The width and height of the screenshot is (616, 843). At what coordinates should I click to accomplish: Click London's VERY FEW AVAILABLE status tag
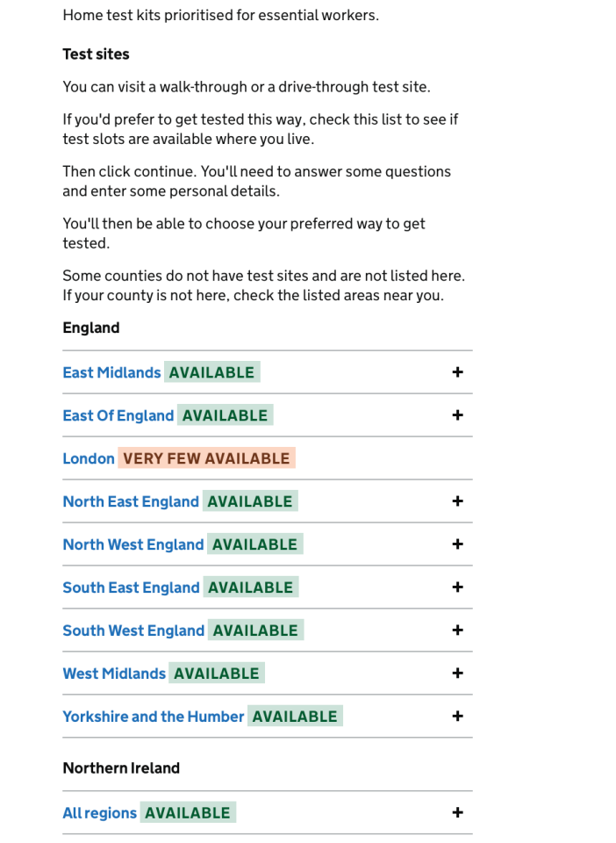(206, 458)
